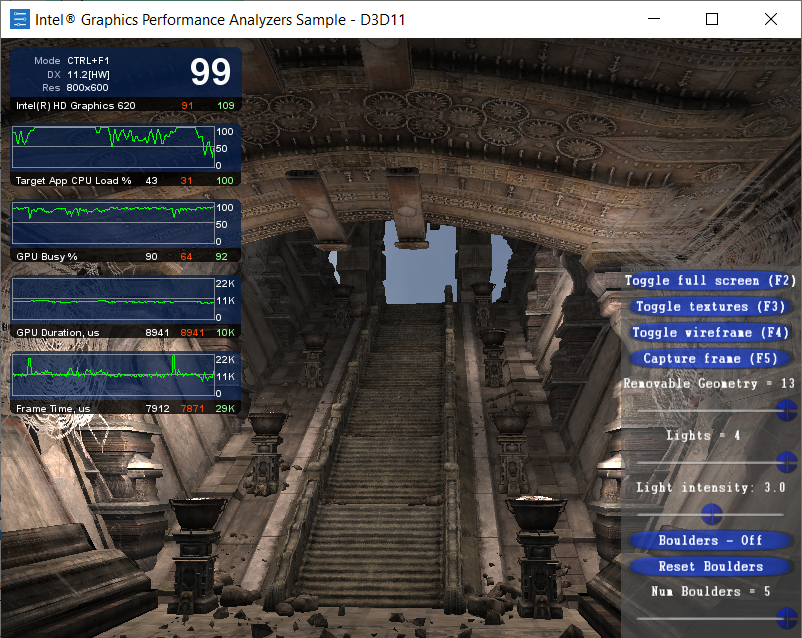Click the Lights slider handle

[787, 461]
